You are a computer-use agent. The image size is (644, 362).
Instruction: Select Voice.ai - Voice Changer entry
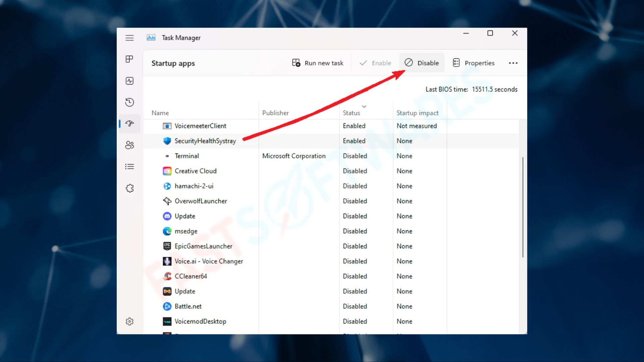(x=209, y=261)
